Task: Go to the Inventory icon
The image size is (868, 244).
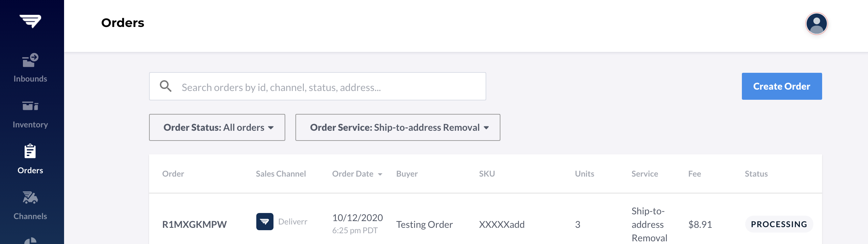Action: click(x=30, y=106)
